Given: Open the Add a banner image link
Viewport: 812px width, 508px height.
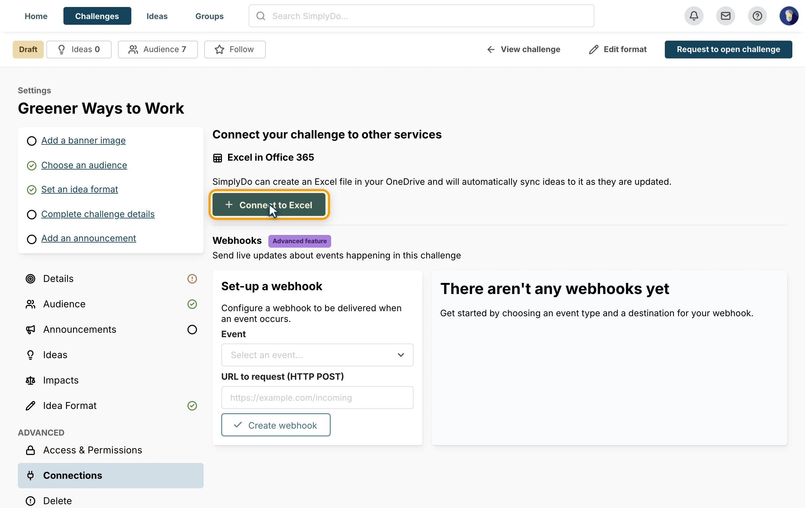Looking at the screenshot, I should (x=83, y=140).
